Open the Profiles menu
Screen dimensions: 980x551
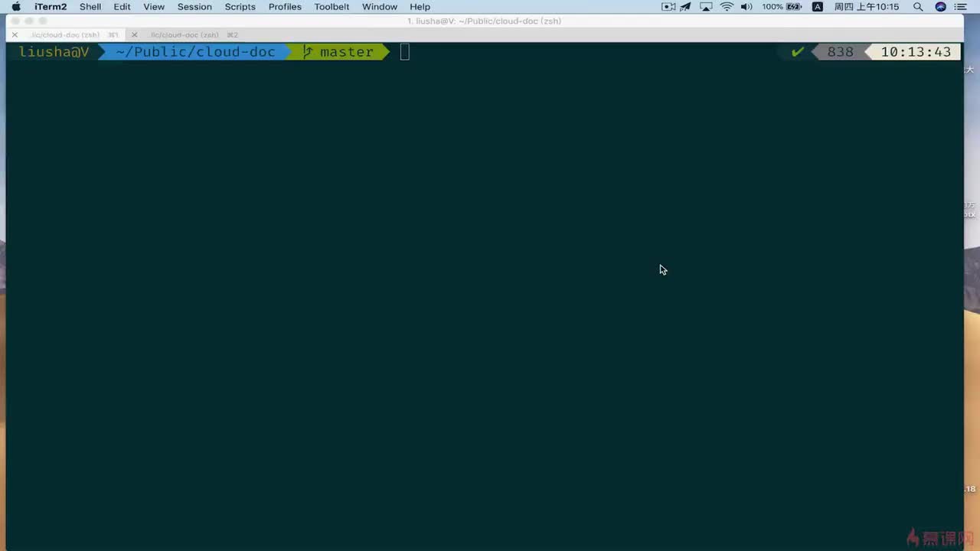[x=285, y=7]
